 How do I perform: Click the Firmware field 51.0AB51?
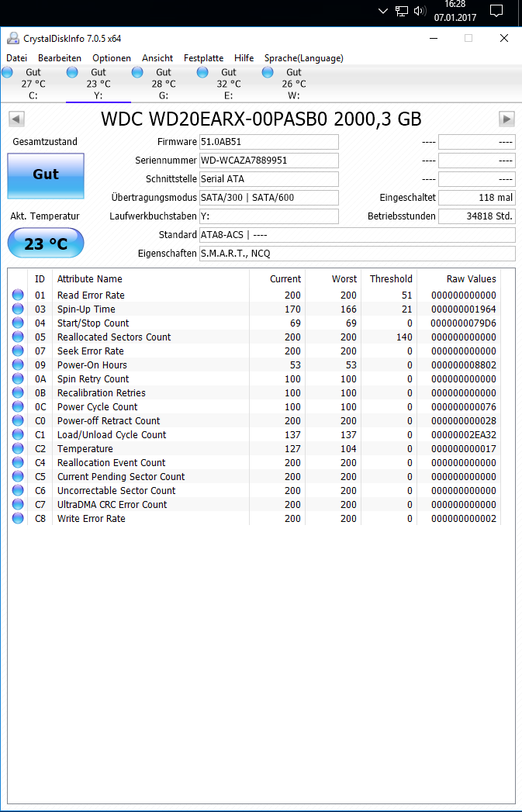[x=269, y=142]
